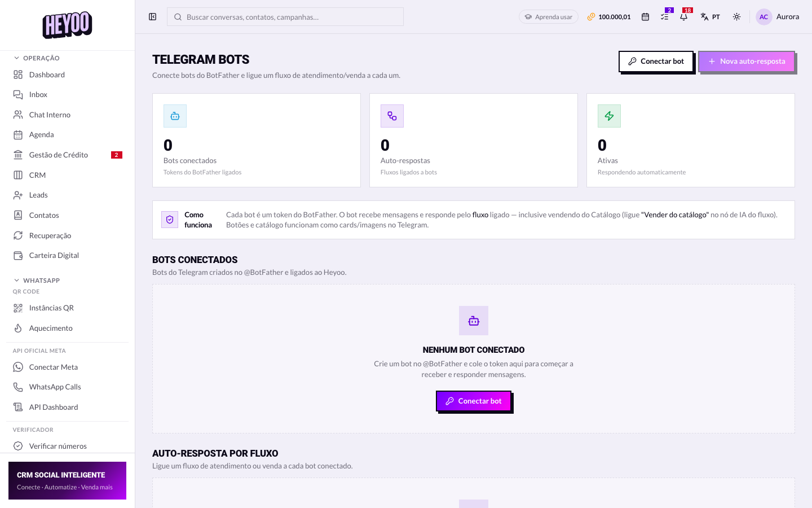
Task: Click the 'Respondendo automaticamente' text
Action: click(x=642, y=172)
